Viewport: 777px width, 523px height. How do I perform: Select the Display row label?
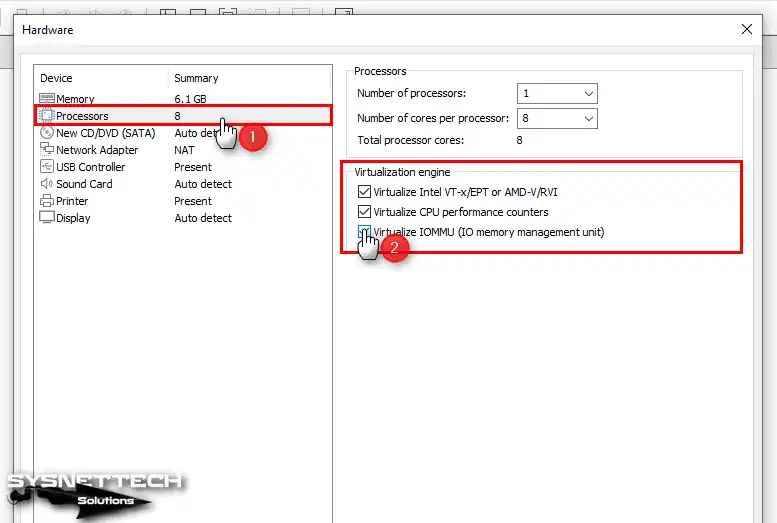click(73, 218)
